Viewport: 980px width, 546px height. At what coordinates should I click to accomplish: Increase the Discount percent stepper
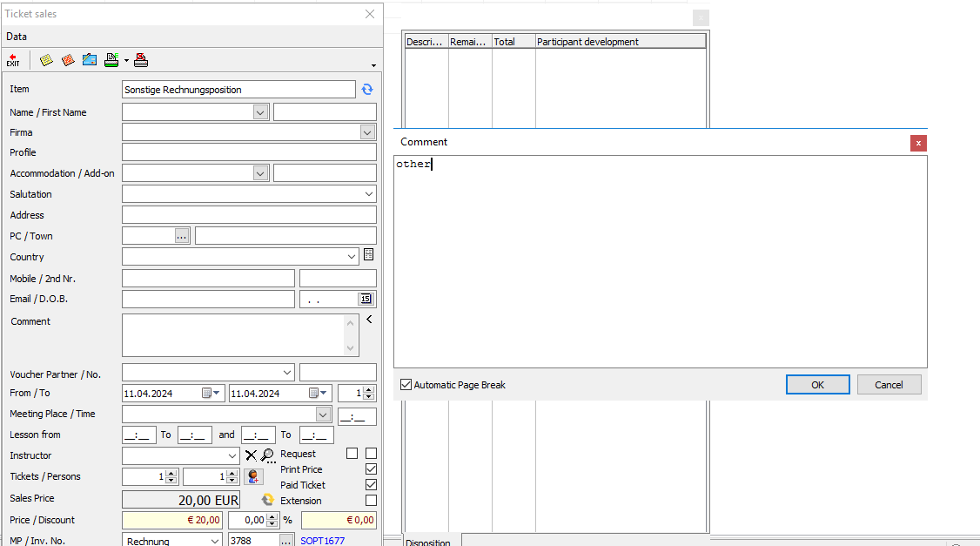[272, 516]
